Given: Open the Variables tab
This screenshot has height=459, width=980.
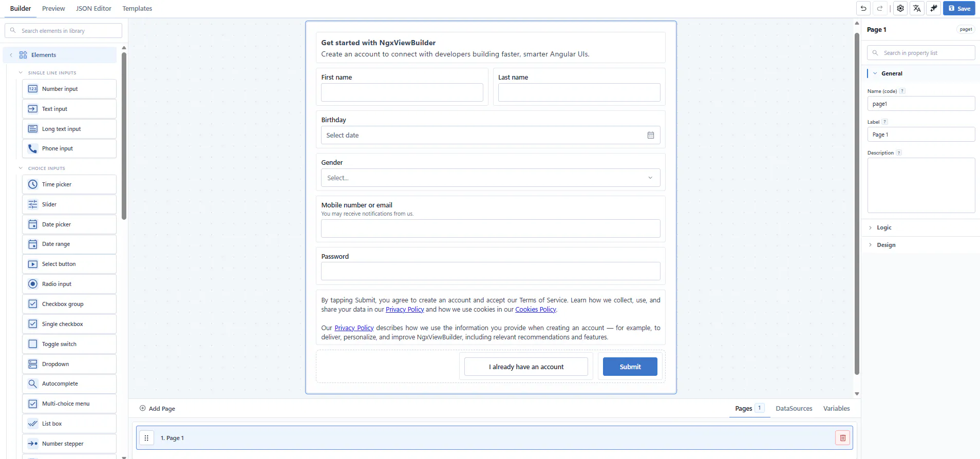Looking at the screenshot, I should tap(836, 408).
